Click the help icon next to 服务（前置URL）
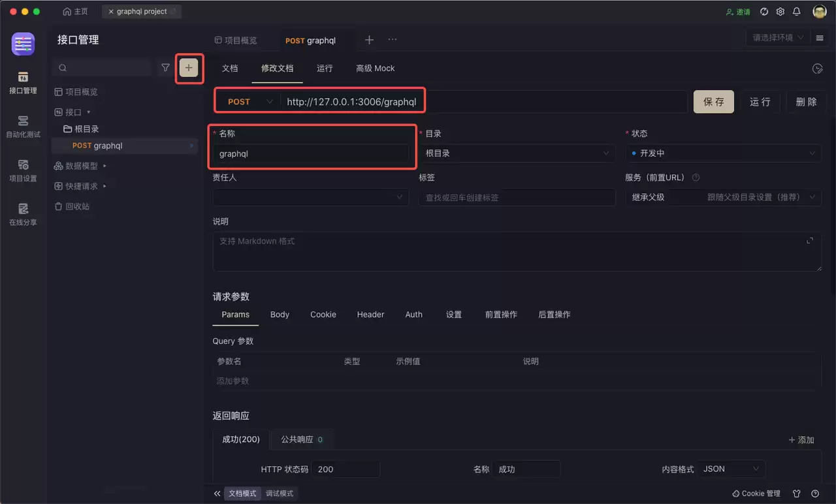 tap(696, 178)
